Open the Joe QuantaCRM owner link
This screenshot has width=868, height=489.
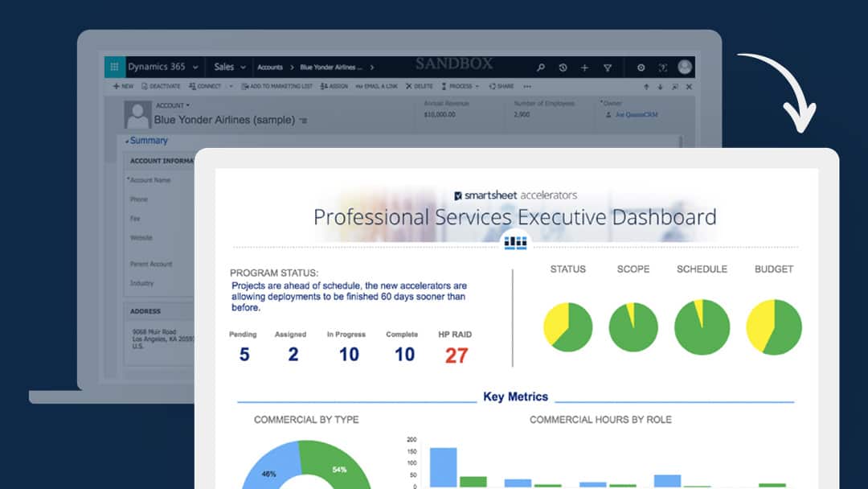(x=636, y=115)
